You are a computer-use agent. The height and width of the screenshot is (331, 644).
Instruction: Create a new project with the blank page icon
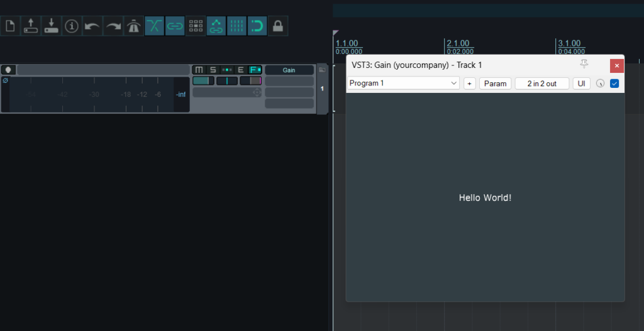pos(10,26)
